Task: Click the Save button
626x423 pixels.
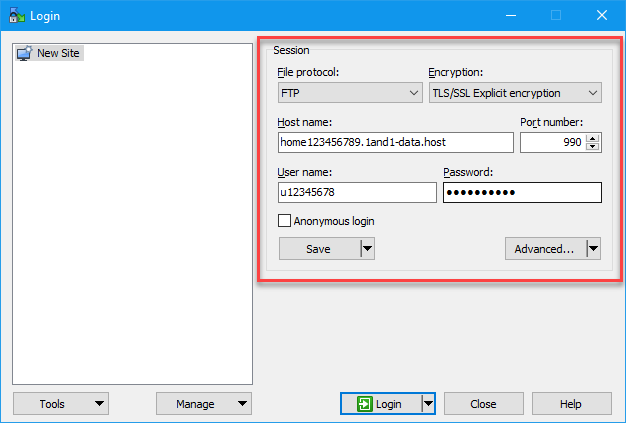Action: pyautogui.click(x=318, y=249)
